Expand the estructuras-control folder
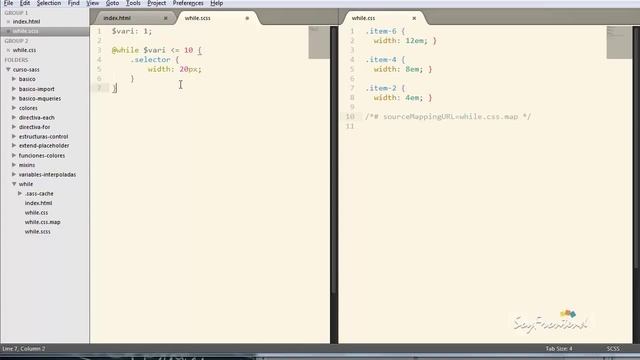The image size is (640, 360). tap(14, 136)
